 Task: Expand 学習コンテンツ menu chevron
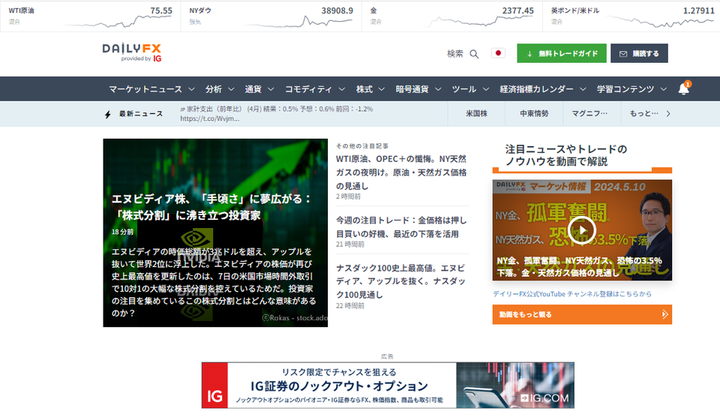click(664, 89)
